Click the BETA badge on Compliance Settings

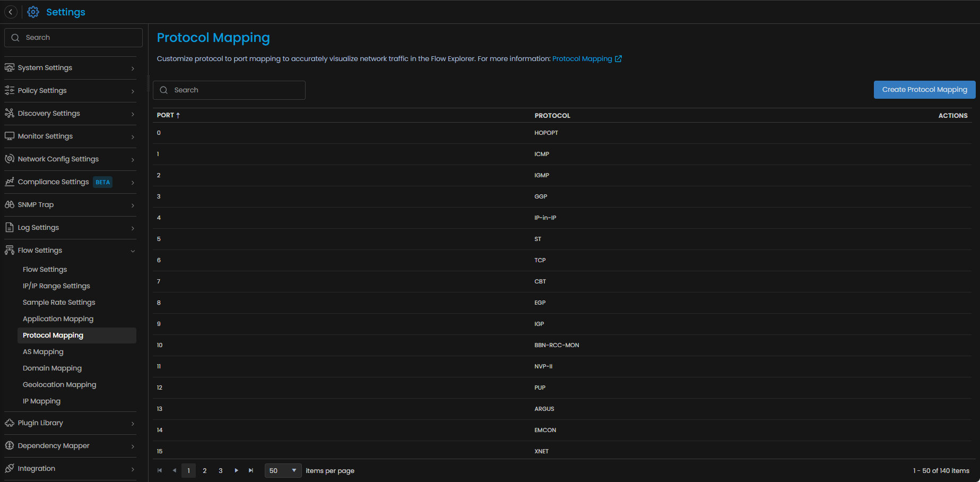point(103,182)
